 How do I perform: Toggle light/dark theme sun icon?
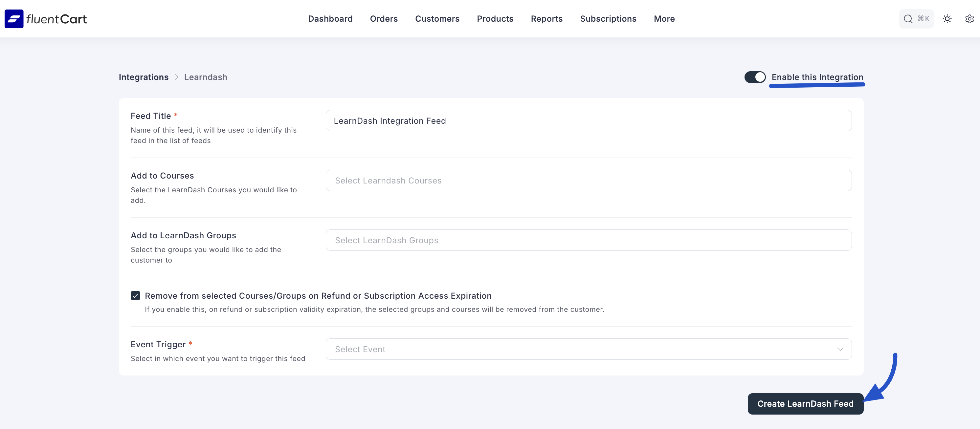pos(947,19)
